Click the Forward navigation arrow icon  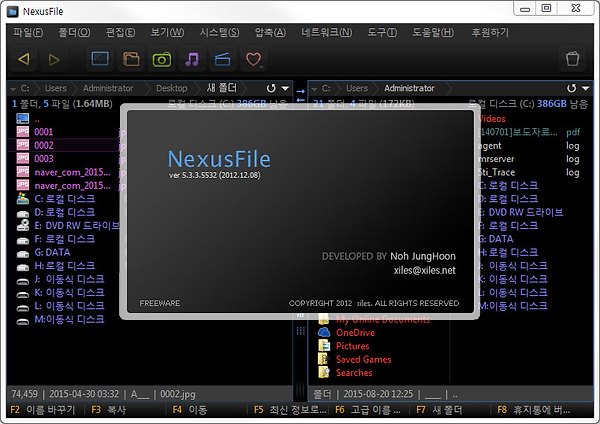pos(54,60)
